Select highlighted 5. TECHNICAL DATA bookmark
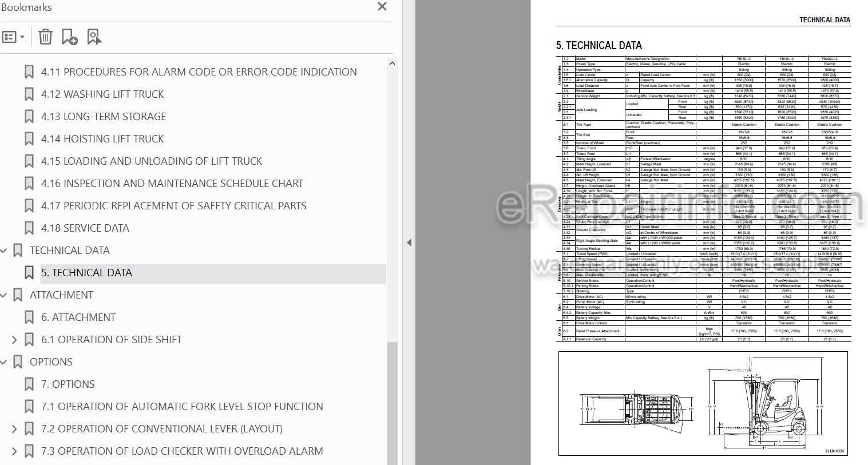Image resolution: width=868 pixels, height=465 pixels. 86,273
